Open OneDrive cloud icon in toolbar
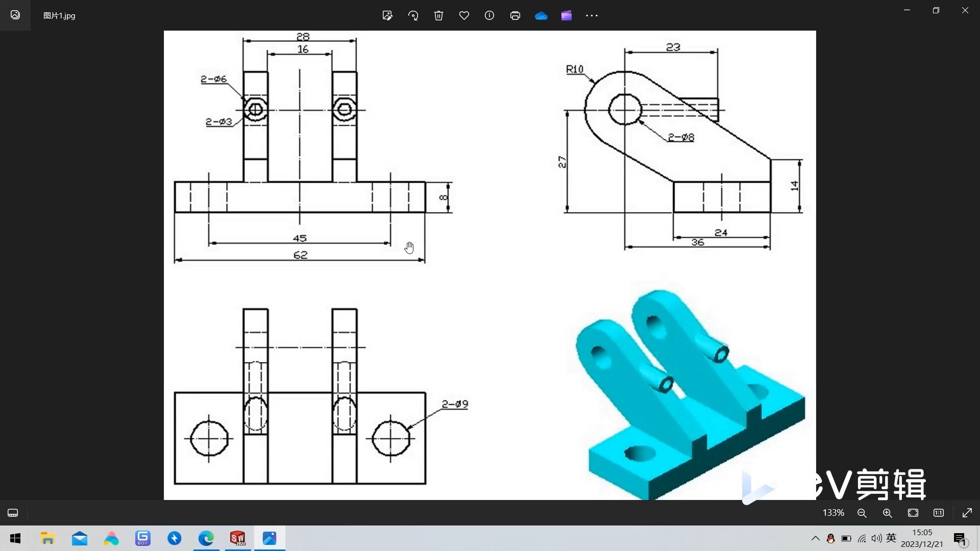This screenshot has width=980, height=551. point(541,16)
